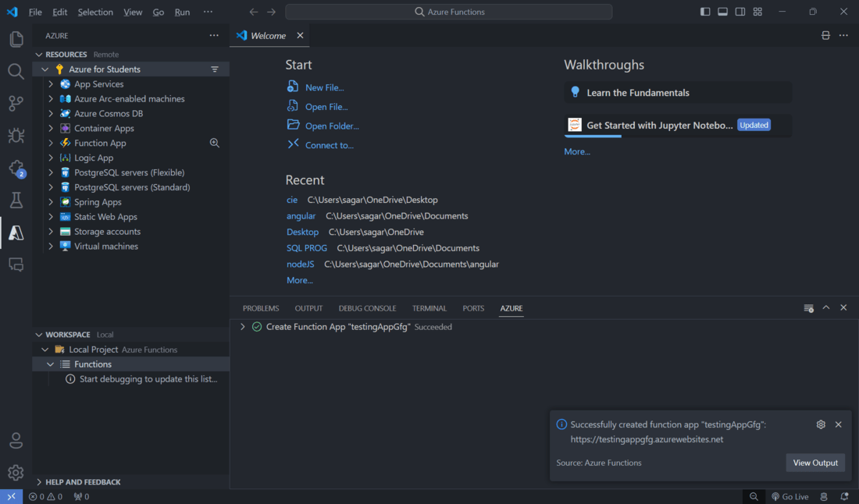
Task: Close the Welcome tab
Action: pos(300,36)
